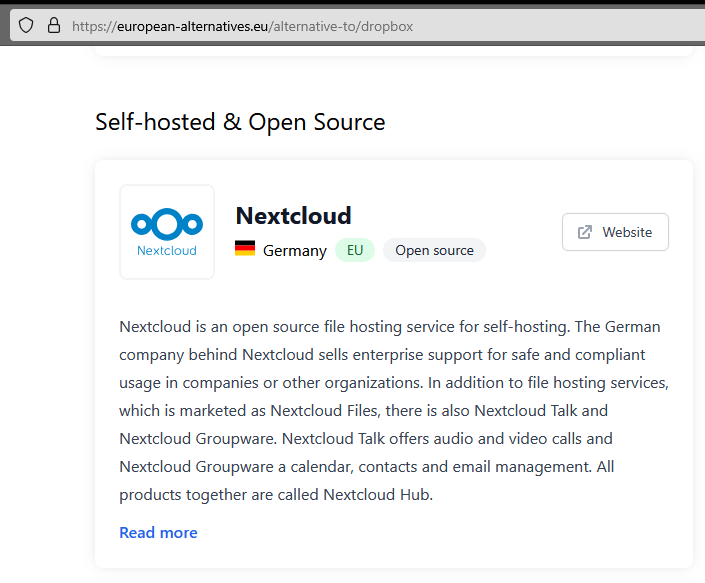
Task: Click the external link icon on Website button
Action: tap(585, 232)
